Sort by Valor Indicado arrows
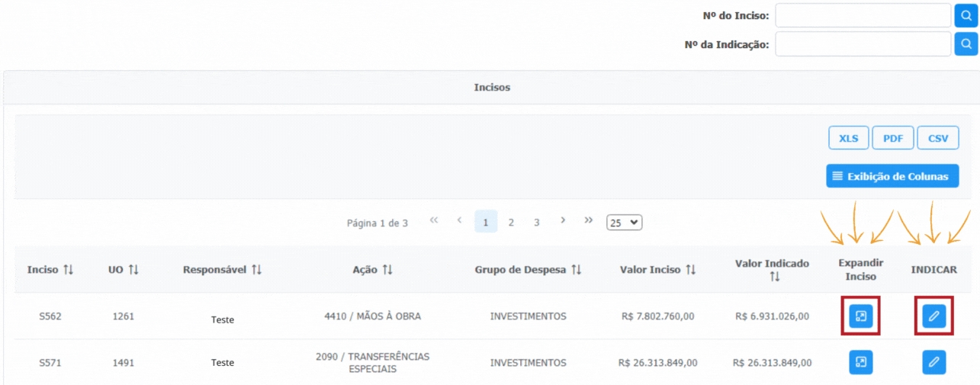Screen dimensions: 980x385 click(x=774, y=277)
